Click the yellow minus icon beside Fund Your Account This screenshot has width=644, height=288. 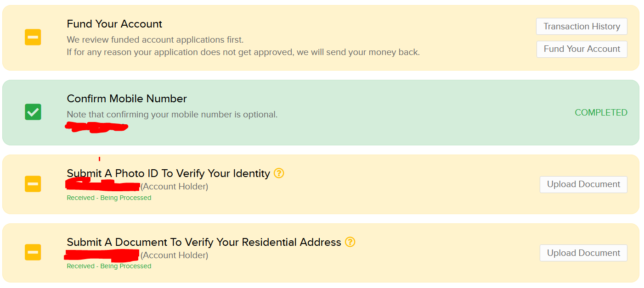(x=33, y=37)
